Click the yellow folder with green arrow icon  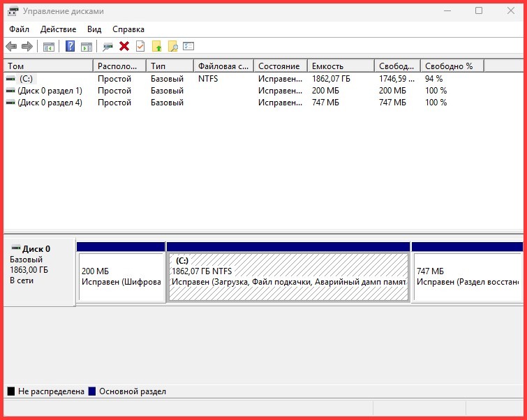click(157, 47)
